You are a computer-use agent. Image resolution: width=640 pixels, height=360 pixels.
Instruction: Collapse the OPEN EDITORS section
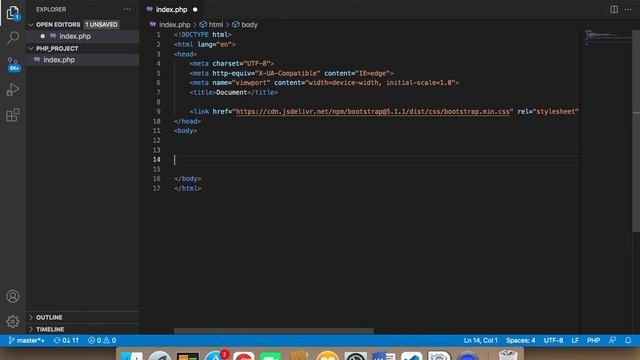[58, 24]
